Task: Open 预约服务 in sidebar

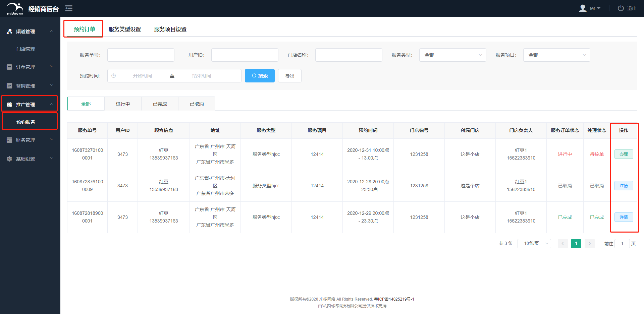Action: pyautogui.click(x=26, y=122)
